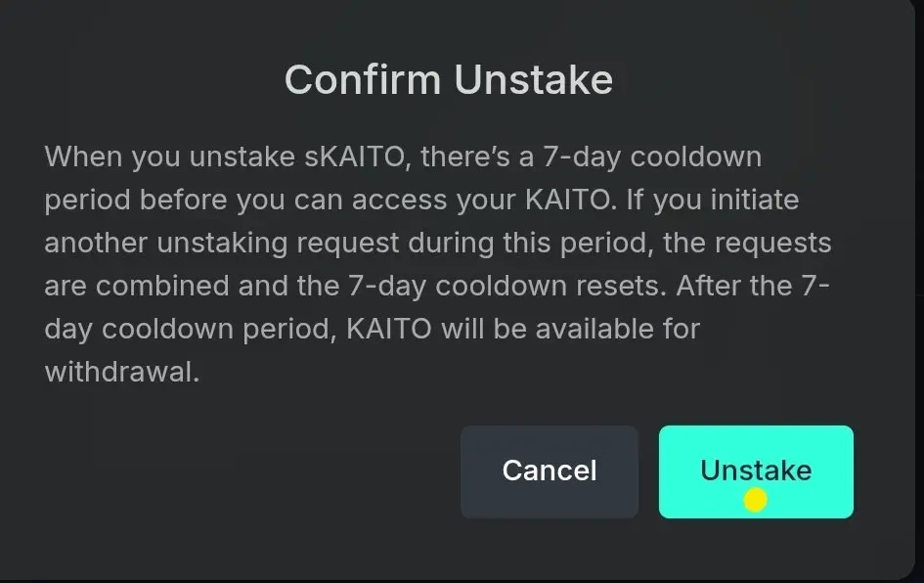Click the phrase "are combined and the"
The height and width of the screenshot is (583, 924).
[192, 286]
